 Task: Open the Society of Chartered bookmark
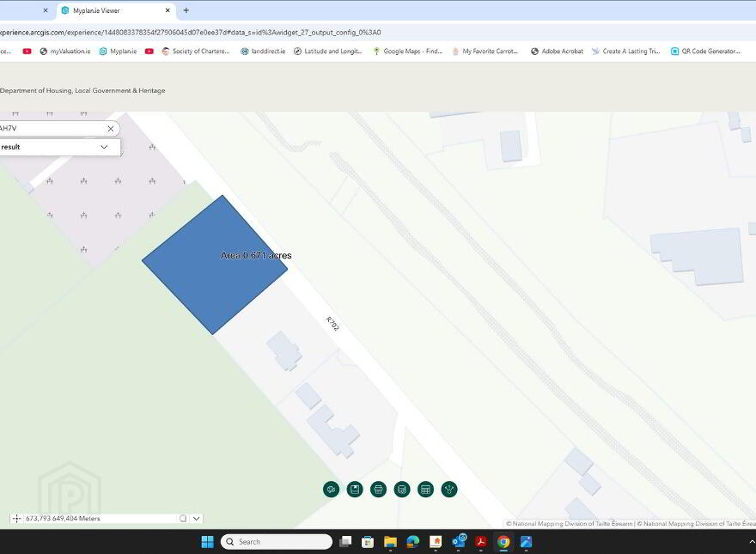click(x=196, y=52)
